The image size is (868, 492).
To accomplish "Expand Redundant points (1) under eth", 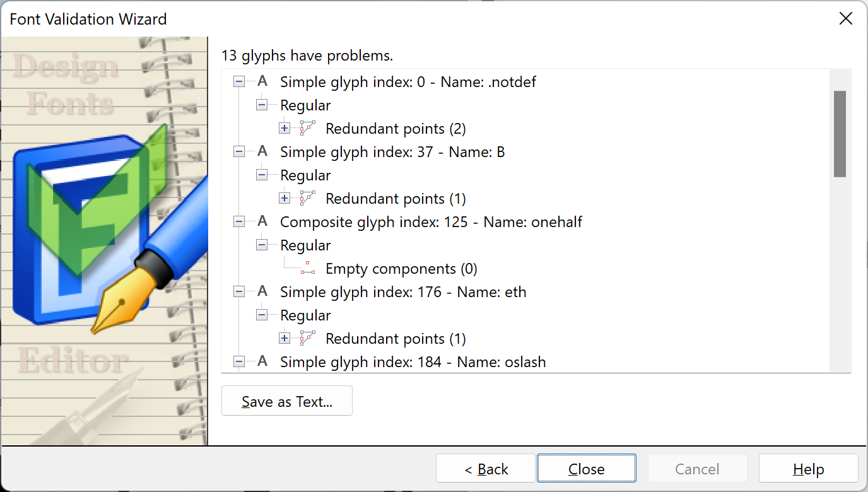I will pyautogui.click(x=284, y=339).
